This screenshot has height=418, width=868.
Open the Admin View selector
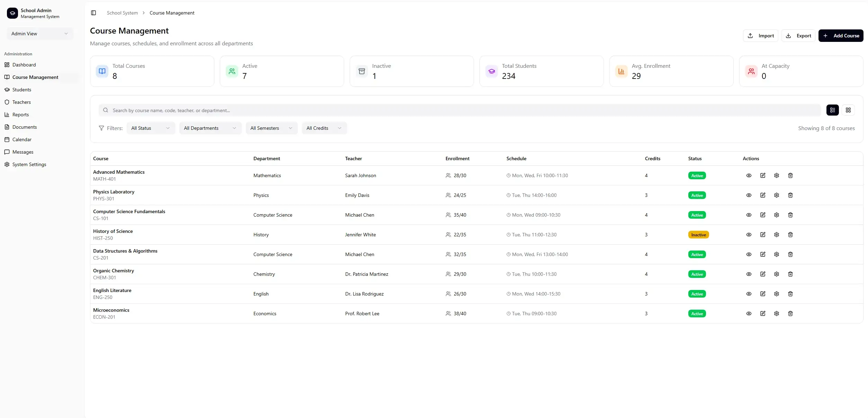pyautogui.click(x=39, y=34)
